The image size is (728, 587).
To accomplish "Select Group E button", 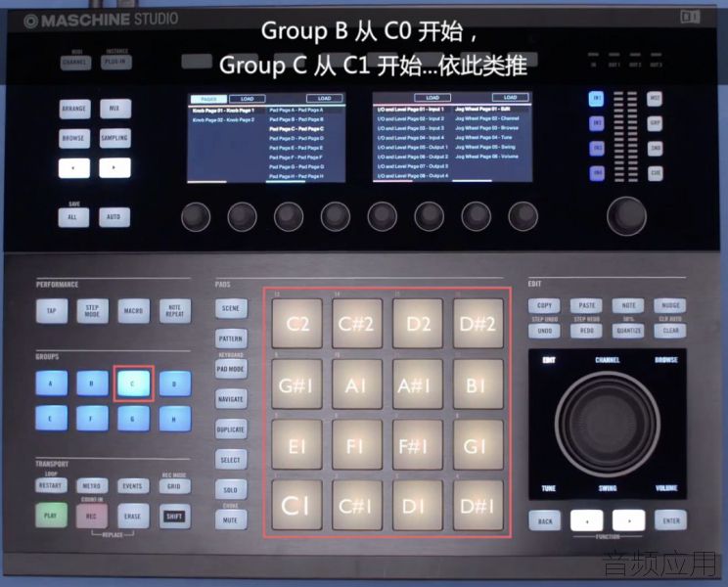I will click(51, 418).
